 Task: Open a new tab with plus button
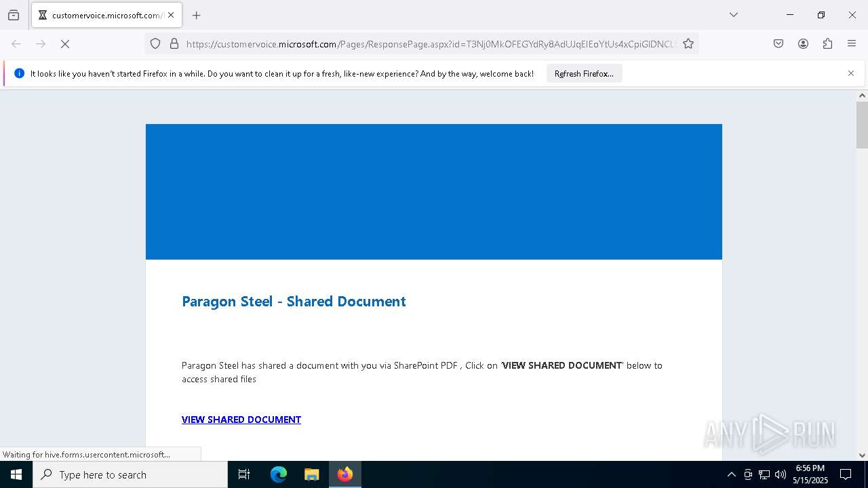click(x=197, y=15)
